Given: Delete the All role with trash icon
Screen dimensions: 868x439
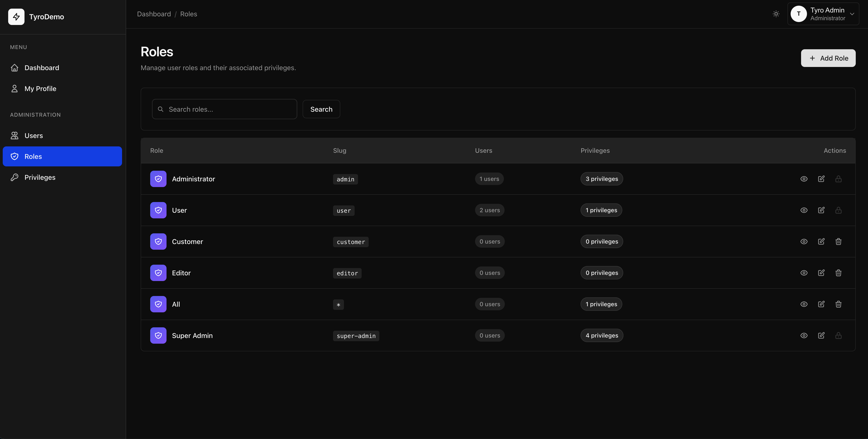Looking at the screenshot, I should pyautogui.click(x=838, y=304).
